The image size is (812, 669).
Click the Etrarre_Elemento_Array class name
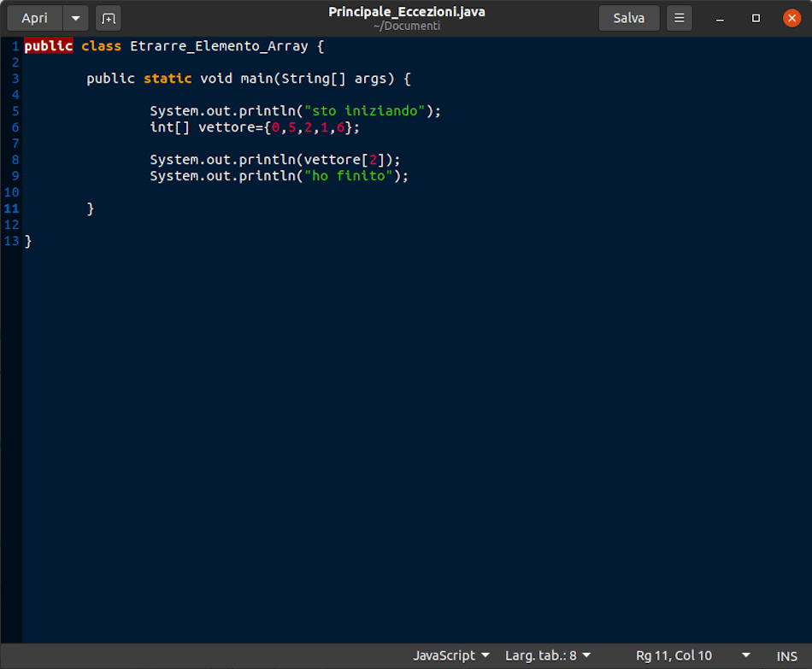click(x=219, y=46)
